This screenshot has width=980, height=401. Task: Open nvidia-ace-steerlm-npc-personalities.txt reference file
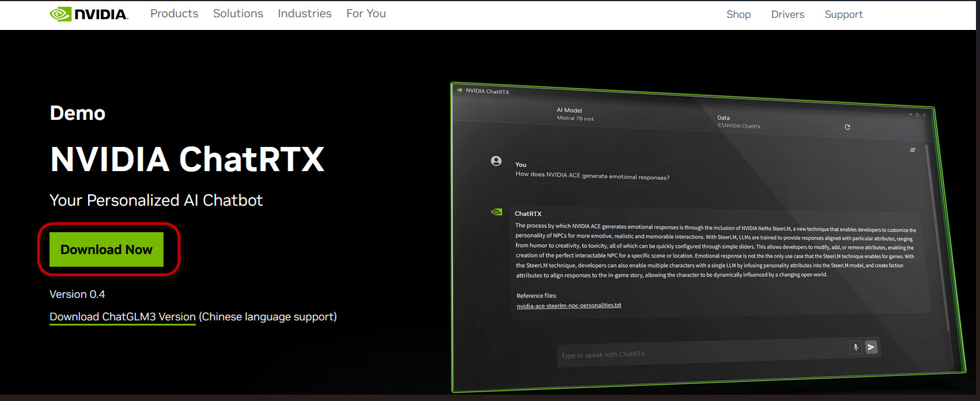(569, 305)
